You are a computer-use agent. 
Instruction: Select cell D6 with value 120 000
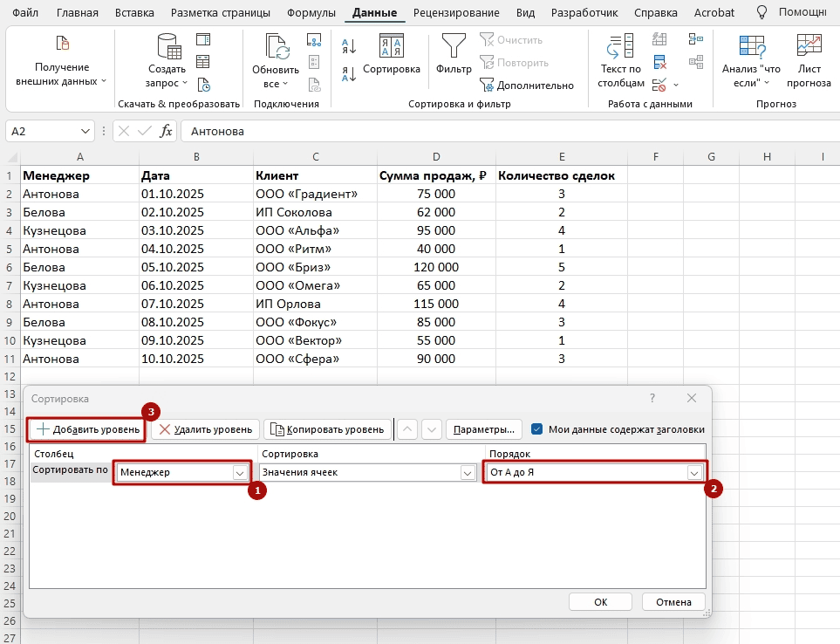pyautogui.click(x=435, y=267)
